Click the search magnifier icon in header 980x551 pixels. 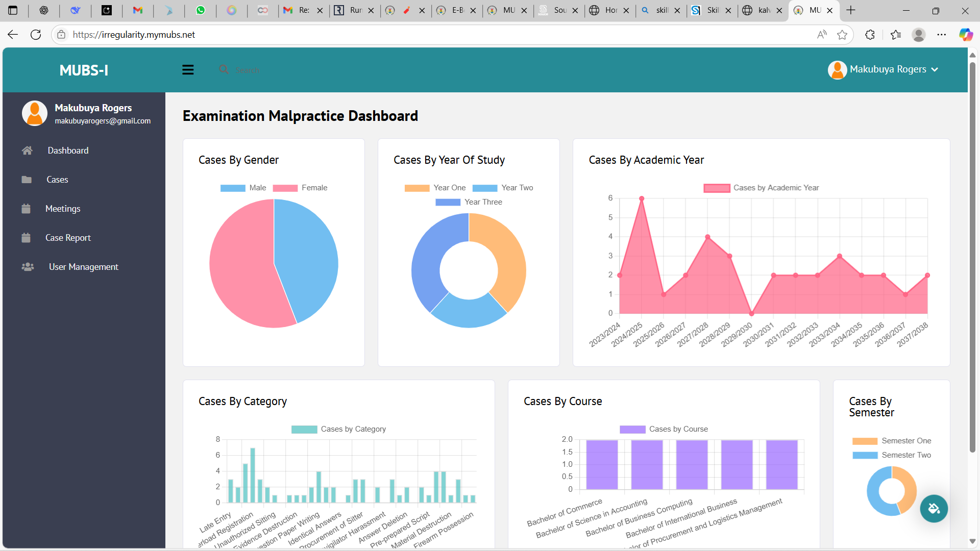[224, 69]
